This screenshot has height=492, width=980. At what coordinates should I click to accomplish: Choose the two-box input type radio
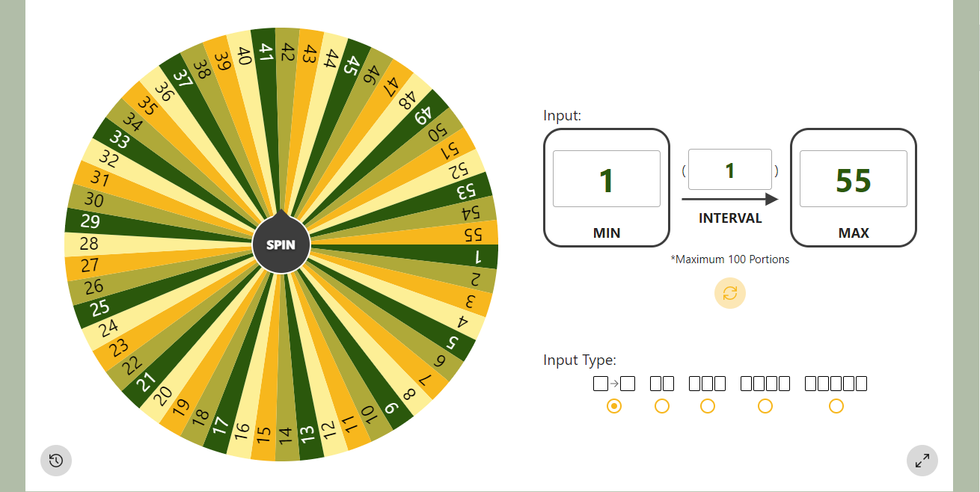coord(661,406)
